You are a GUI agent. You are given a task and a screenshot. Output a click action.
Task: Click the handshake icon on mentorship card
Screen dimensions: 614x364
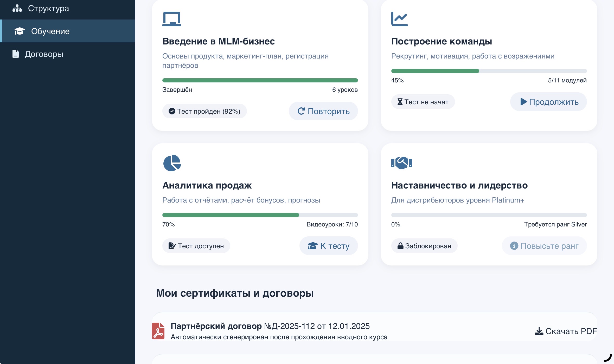point(401,163)
